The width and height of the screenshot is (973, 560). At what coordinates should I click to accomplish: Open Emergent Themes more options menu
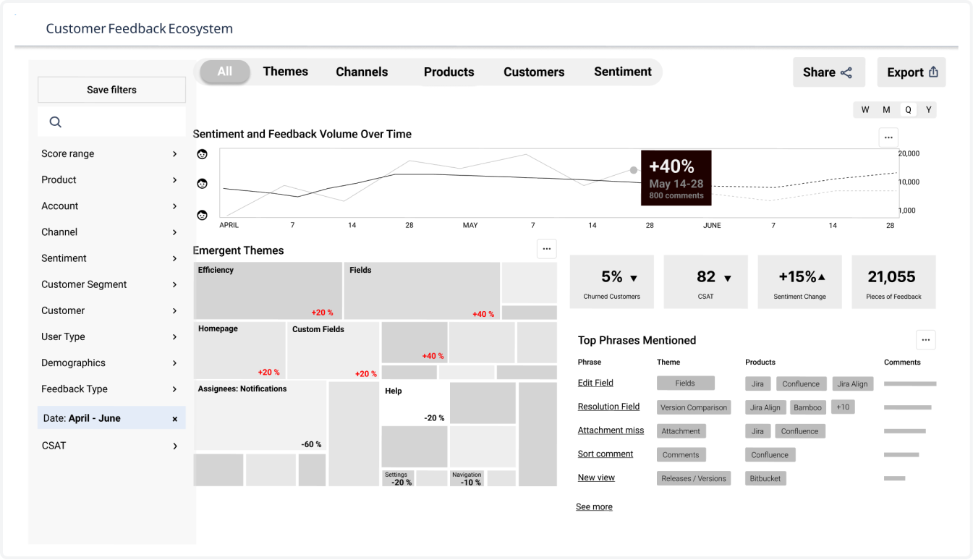pyautogui.click(x=546, y=249)
